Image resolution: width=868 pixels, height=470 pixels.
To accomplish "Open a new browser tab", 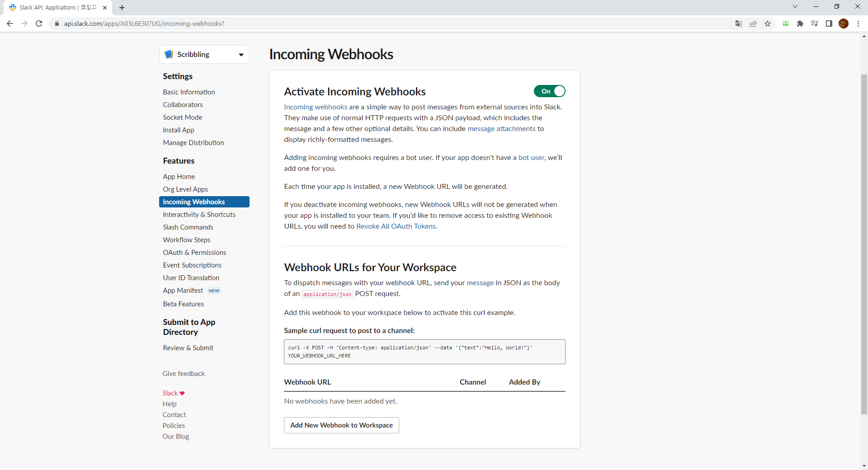I will tap(122, 8).
